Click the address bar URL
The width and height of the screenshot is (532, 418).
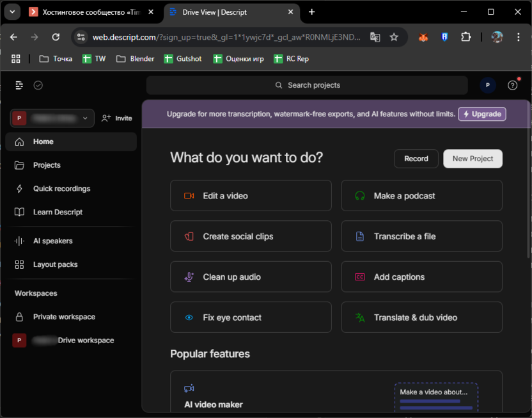pos(226,37)
